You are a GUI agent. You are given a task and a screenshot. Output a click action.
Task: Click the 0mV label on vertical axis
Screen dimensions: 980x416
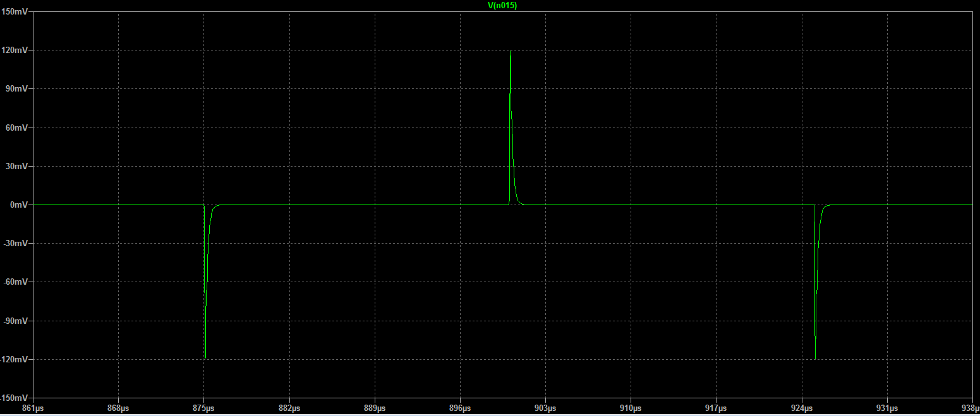pos(18,205)
